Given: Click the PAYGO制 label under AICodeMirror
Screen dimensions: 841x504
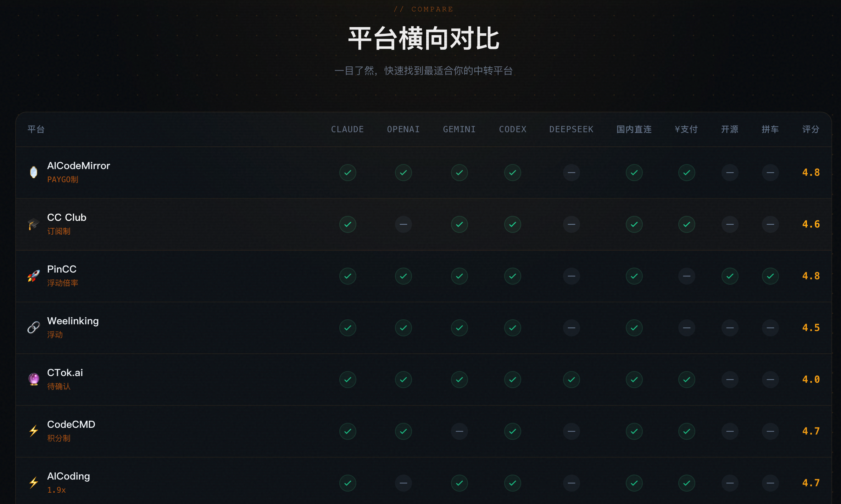Looking at the screenshot, I should point(63,179).
